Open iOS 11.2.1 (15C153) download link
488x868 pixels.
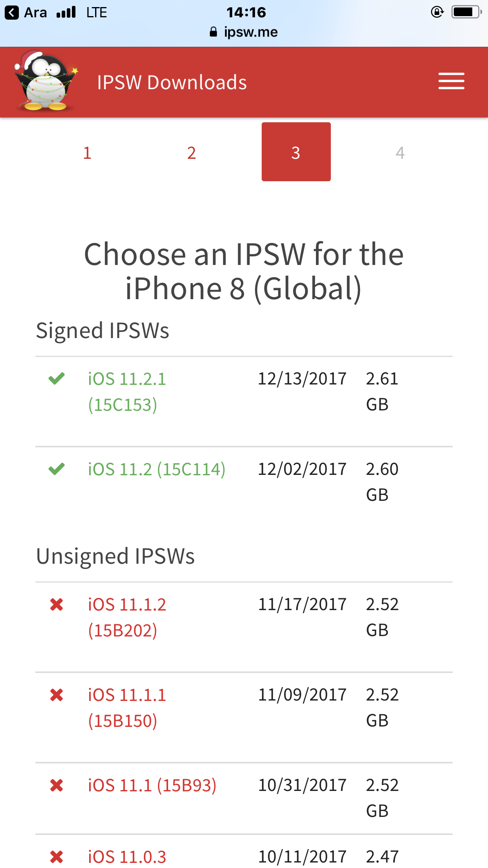[x=127, y=392]
